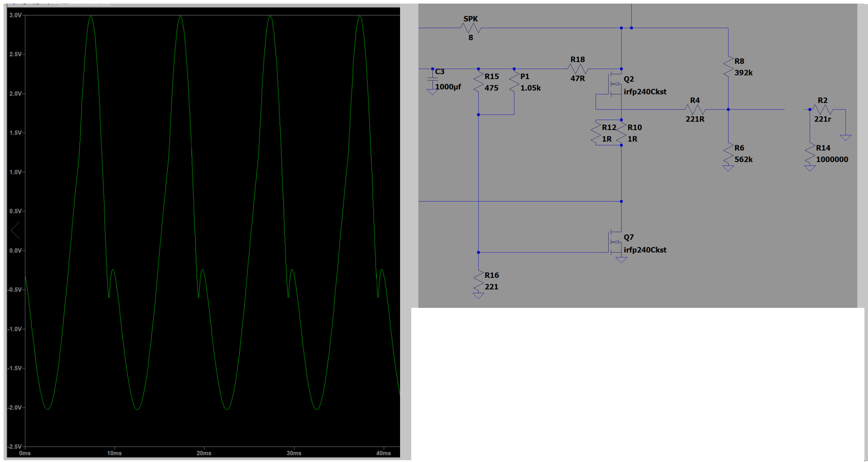
Task: Click the 392k resistor value
Action: (x=743, y=73)
